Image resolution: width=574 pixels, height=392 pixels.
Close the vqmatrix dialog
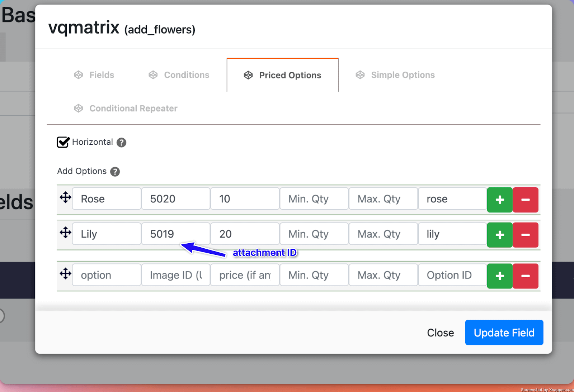(440, 333)
